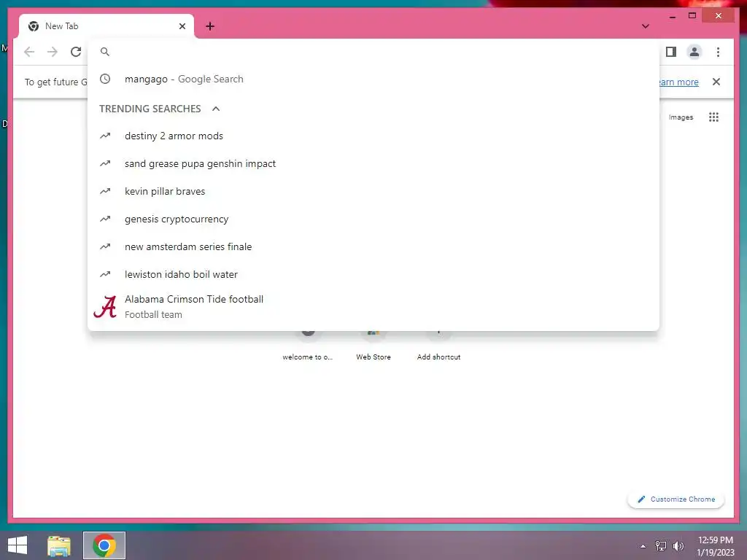Dismiss the info bar with X

click(x=716, y=82)
